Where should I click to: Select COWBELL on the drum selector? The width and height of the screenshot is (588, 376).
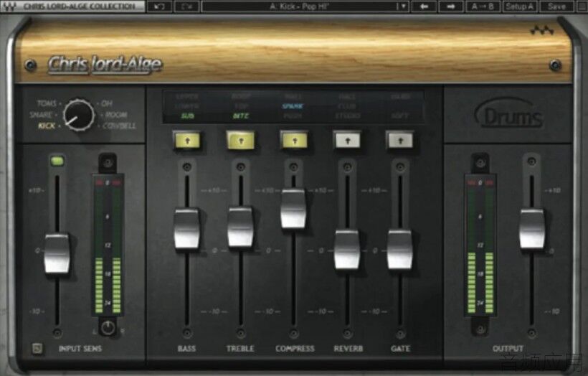point(119,126)
